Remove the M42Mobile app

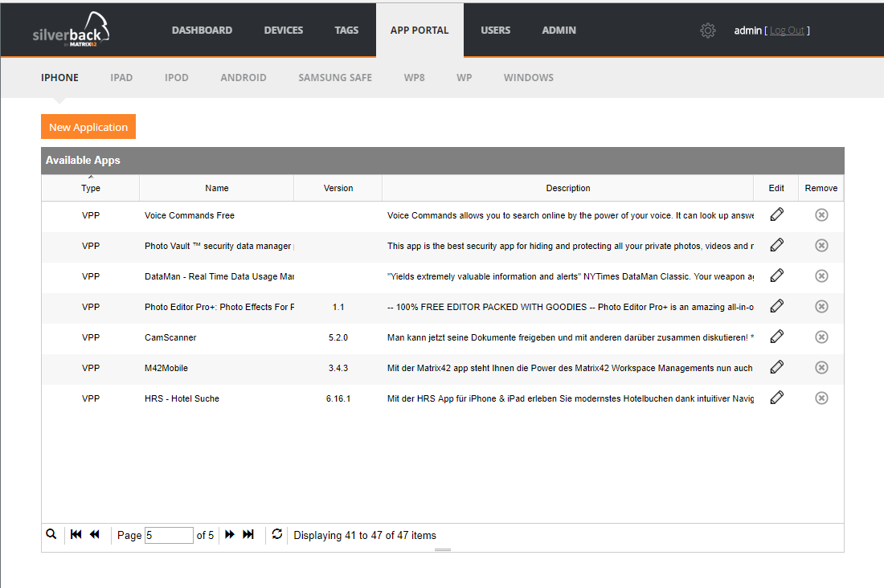[x=821, y=367]
